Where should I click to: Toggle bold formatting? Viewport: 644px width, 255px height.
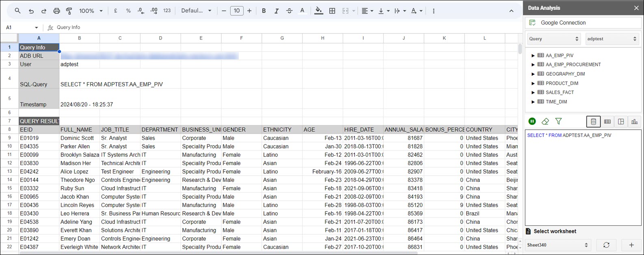coord(264,11)
